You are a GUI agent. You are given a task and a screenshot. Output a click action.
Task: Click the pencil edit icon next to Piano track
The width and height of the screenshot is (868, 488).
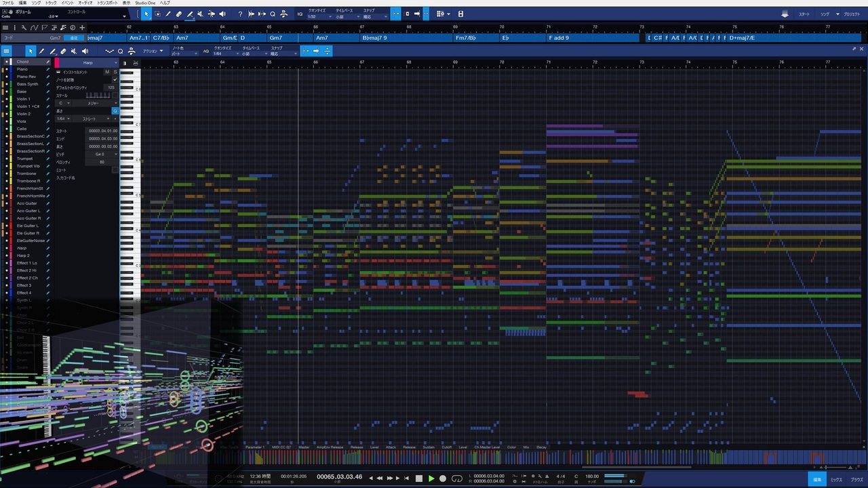click(x=48, y=69)
